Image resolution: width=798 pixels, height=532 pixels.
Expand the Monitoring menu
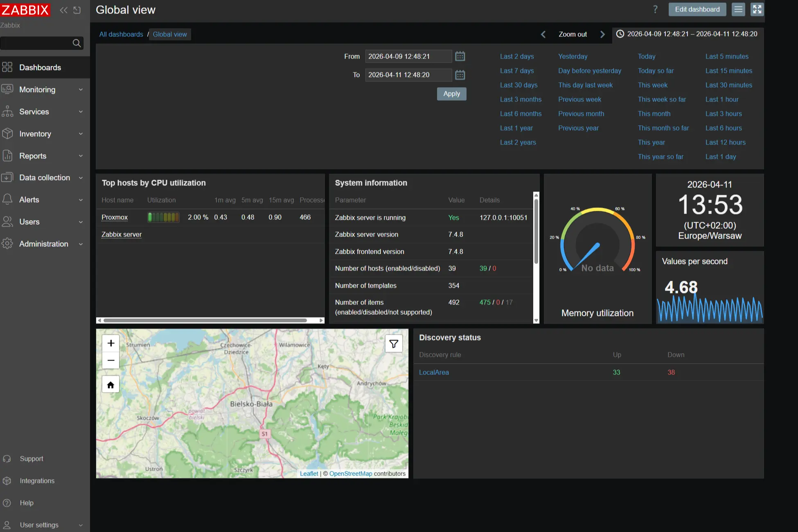click(x=37, y=89)
